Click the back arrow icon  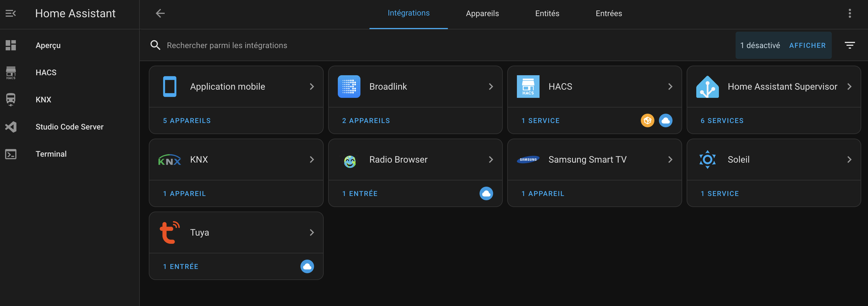point(160,14)
